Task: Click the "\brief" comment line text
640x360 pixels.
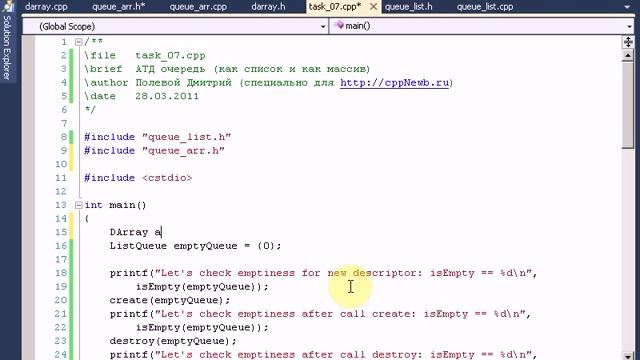Action: 227,69
